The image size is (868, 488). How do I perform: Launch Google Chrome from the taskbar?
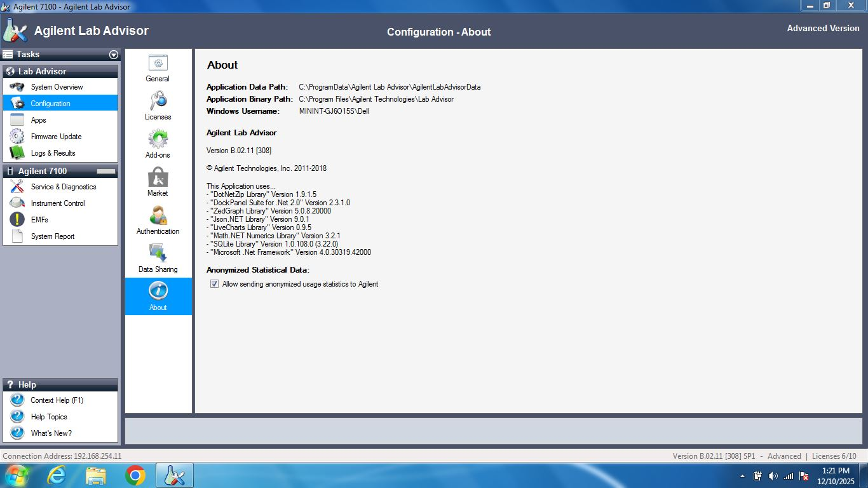pos(135,475)
